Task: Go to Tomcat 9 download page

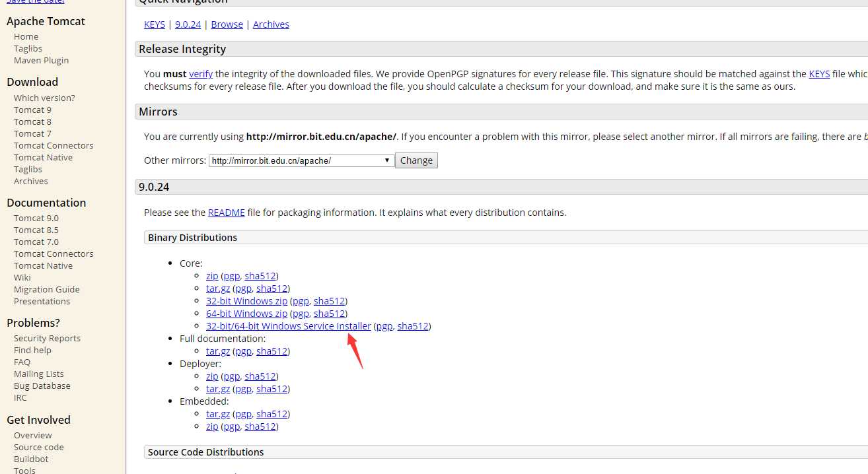Action: [x=32, y=110]
